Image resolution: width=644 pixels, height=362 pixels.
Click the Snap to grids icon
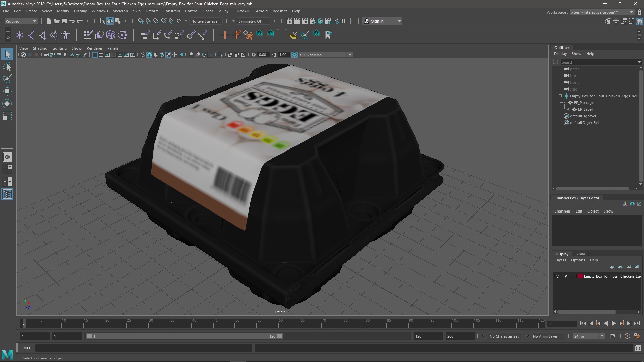coord(140,21)
